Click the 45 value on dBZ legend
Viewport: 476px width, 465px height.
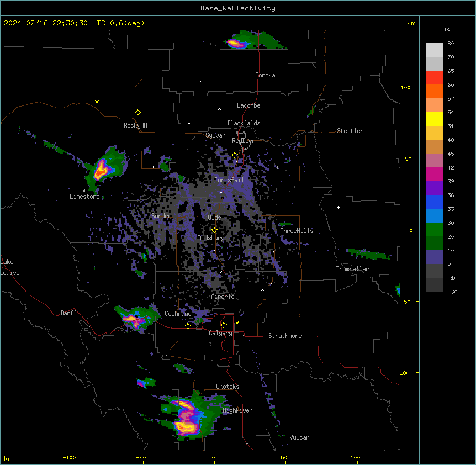click(x=451, y=154)
